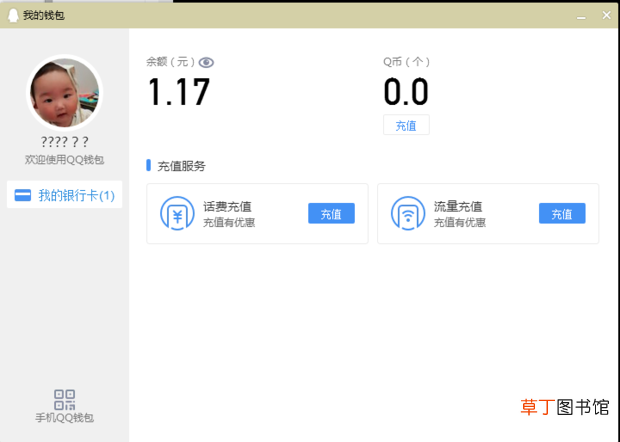Click the QQ penguin icon in title bar

(13, 15)
